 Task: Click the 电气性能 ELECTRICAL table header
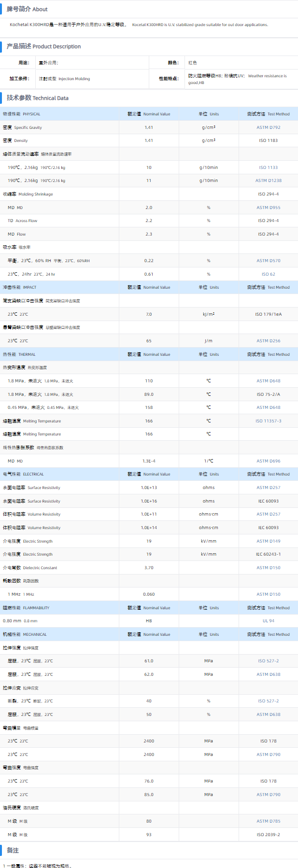tap(23, 474)
